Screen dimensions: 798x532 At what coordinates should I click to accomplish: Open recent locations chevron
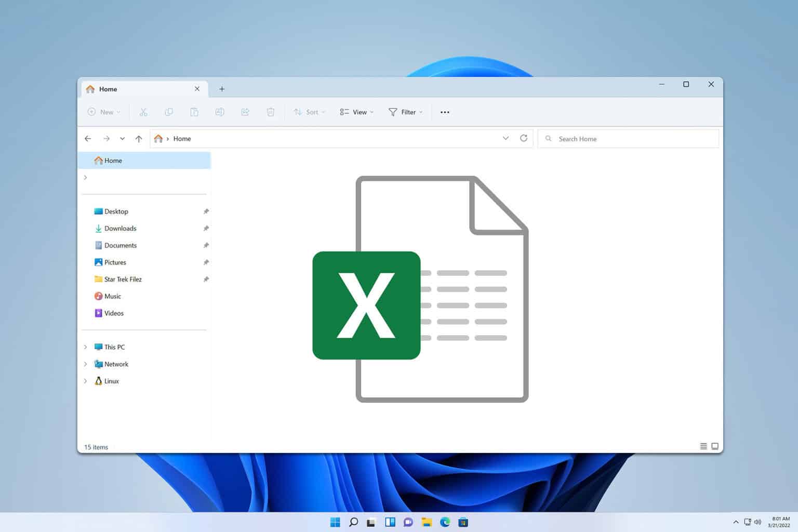click(122, 139)
